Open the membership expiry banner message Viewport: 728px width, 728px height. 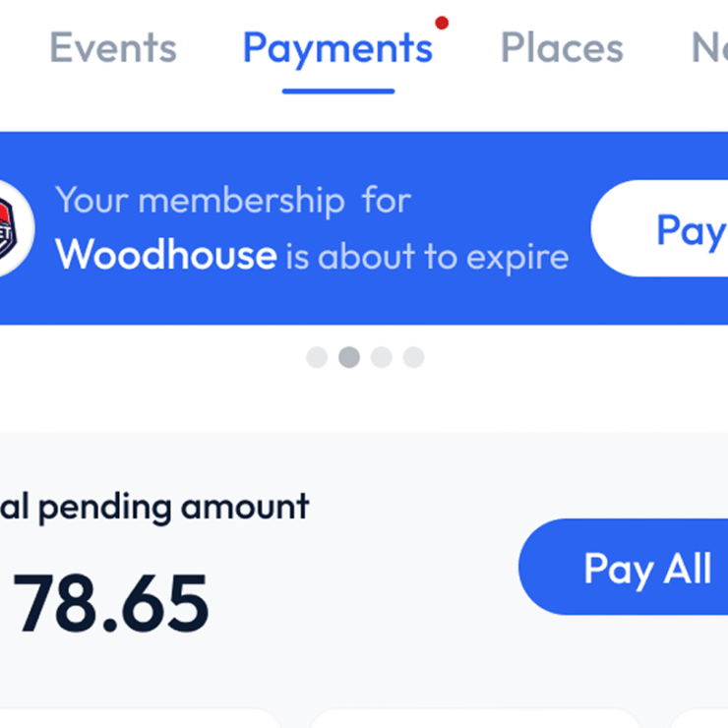[x=312, y=227]
